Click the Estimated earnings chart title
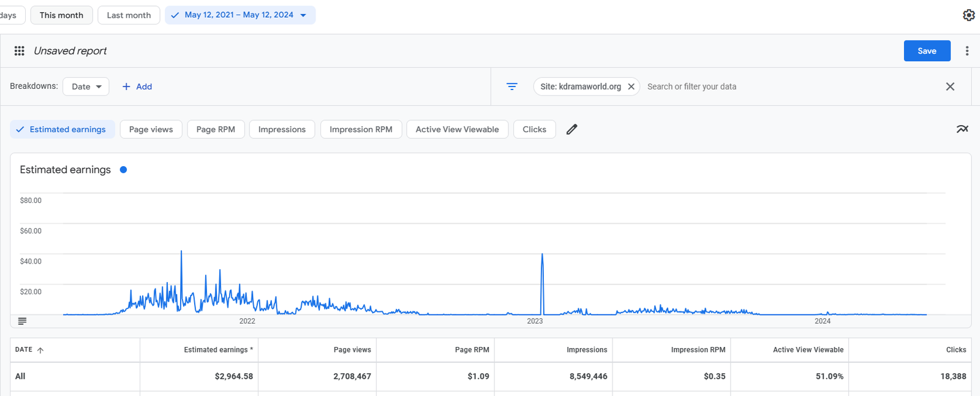Viewport: 980px width, 396px height. click(66, 170)
